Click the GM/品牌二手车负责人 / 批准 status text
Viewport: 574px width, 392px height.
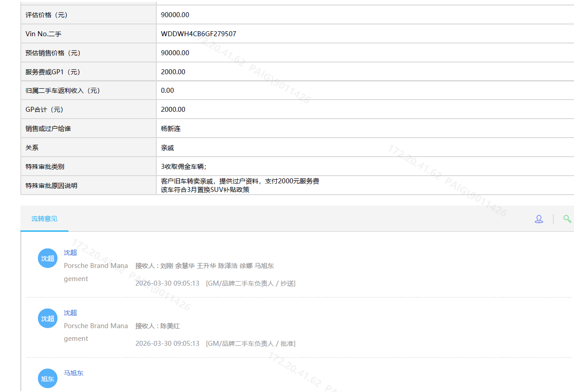coord(251,344)
